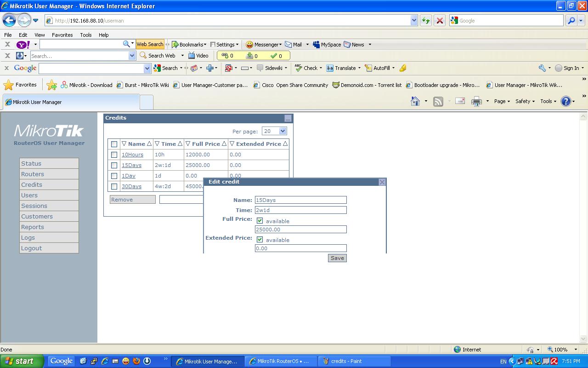This screenshot has width=588, height=368.
Task: Open Mikrotik - Download favorites link
Action: [x=86, y=85]
